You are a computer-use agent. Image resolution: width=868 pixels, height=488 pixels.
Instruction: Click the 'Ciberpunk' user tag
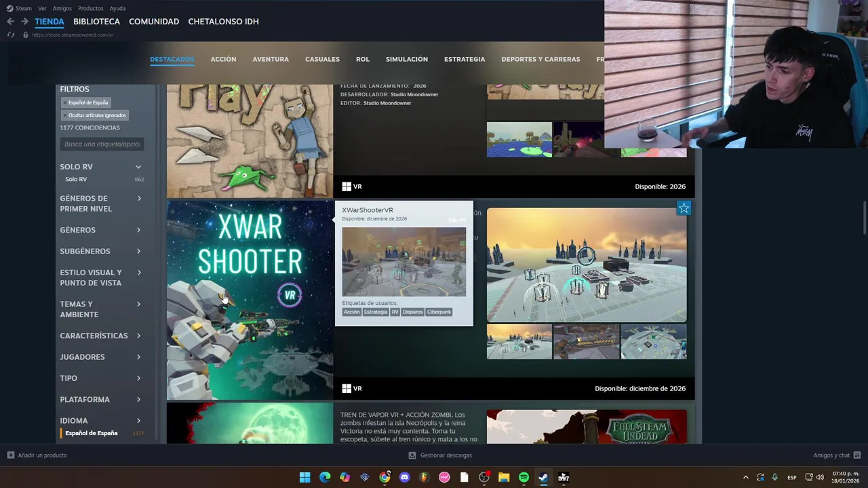[x=439, y=312]
